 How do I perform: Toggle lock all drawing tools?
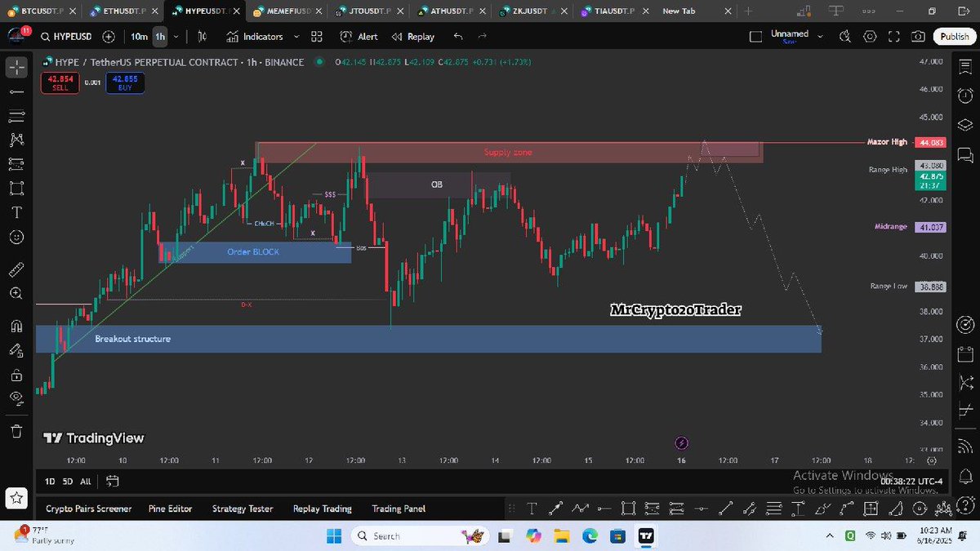(x=16, y=375)
